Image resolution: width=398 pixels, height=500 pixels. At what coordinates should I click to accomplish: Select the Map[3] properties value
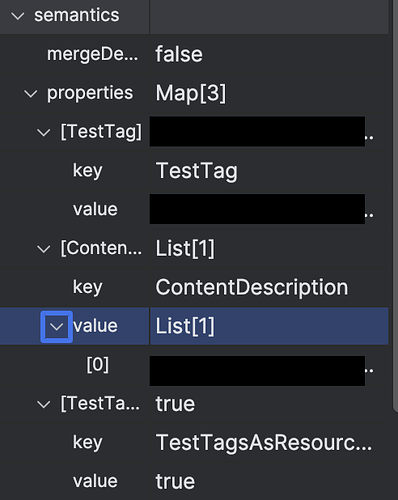pos(191,93)
